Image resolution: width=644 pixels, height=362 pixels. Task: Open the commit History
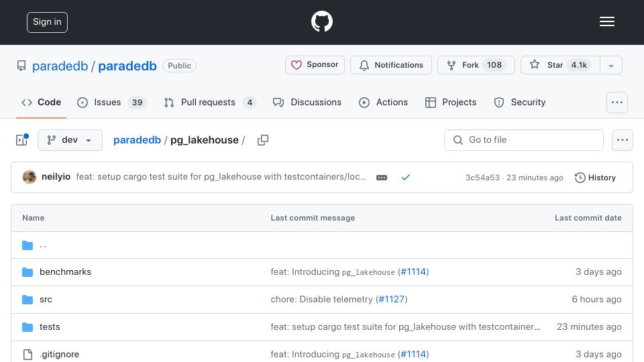tap(595, 177)
